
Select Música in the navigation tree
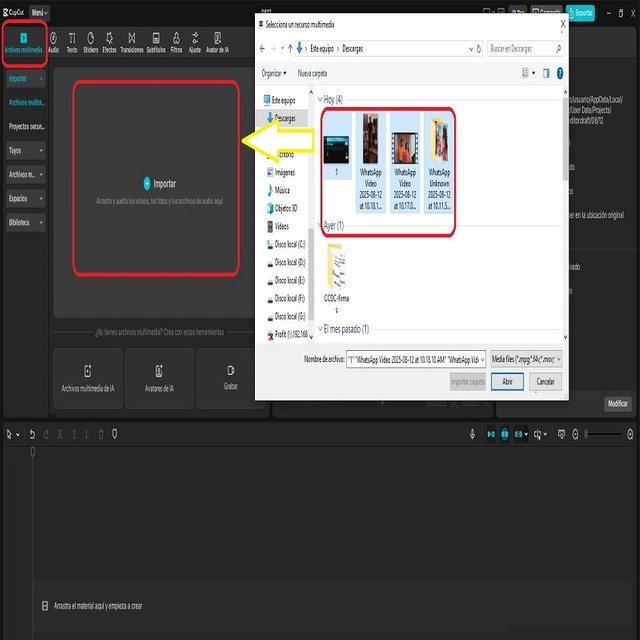tap(278, 190)
